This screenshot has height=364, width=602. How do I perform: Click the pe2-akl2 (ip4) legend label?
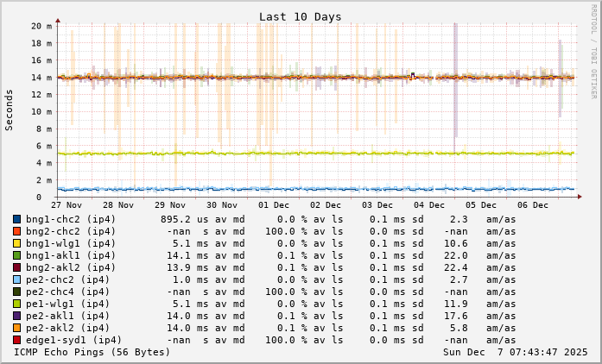67,328
